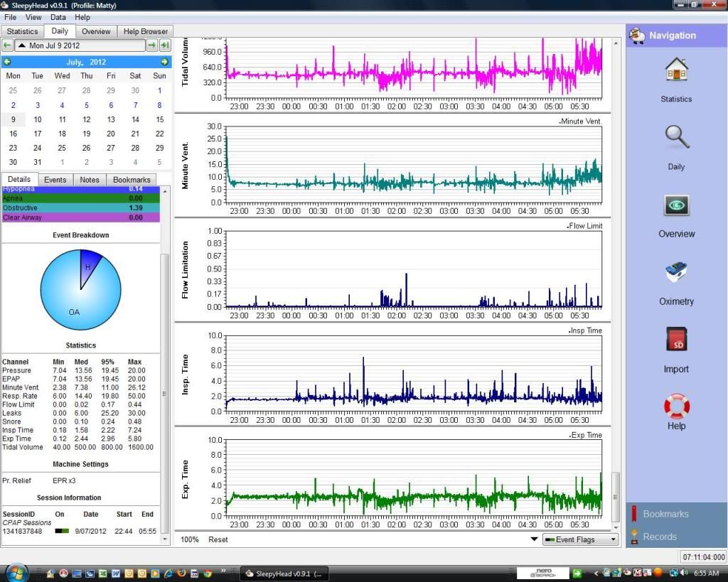Click the graph area vertical scrollbar thumb
The height and width of the screenshot is (582, 728).
click(616, 497)
